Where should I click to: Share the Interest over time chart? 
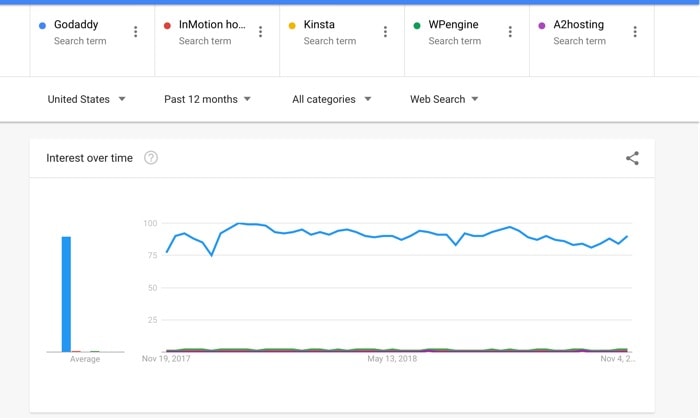(632, 158)
